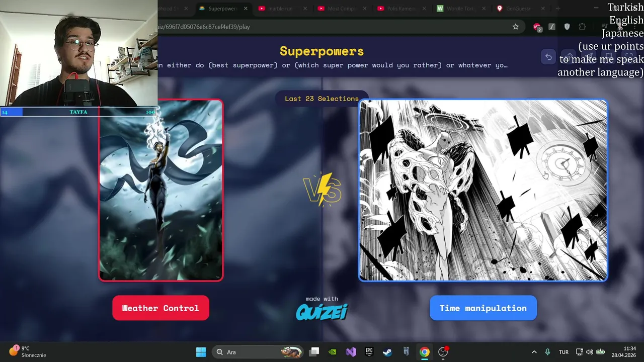This screenshot has width=644, height=362.
Task: Click the volume speaker tray icon
Action: [589, 352]
